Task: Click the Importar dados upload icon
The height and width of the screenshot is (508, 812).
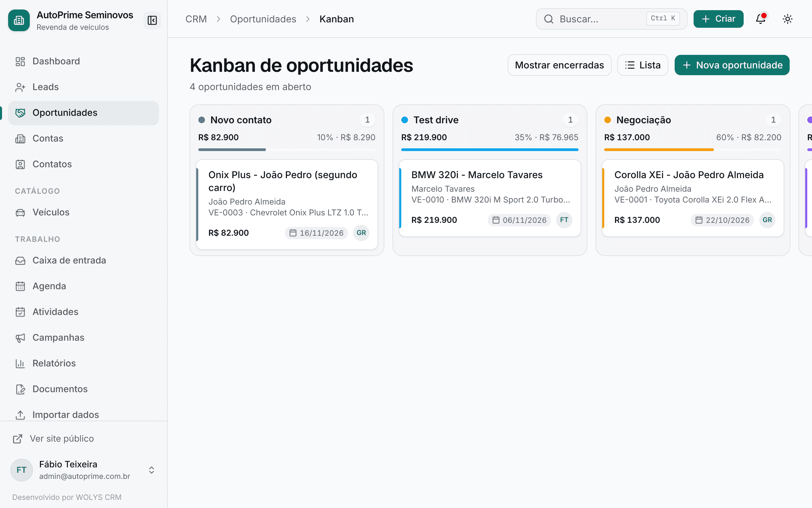Action: pyautogui.click(x=20, y=415)
